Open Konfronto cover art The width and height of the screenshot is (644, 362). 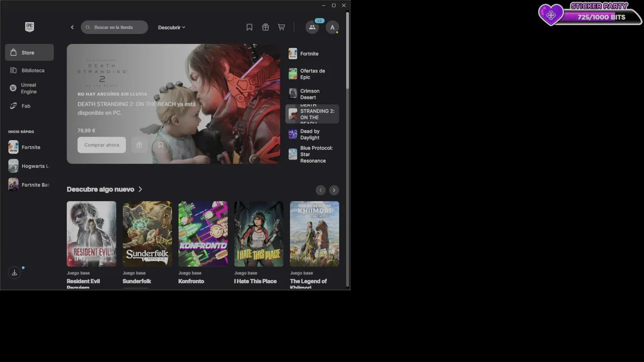pyautogui.click(x=203, y=234)
